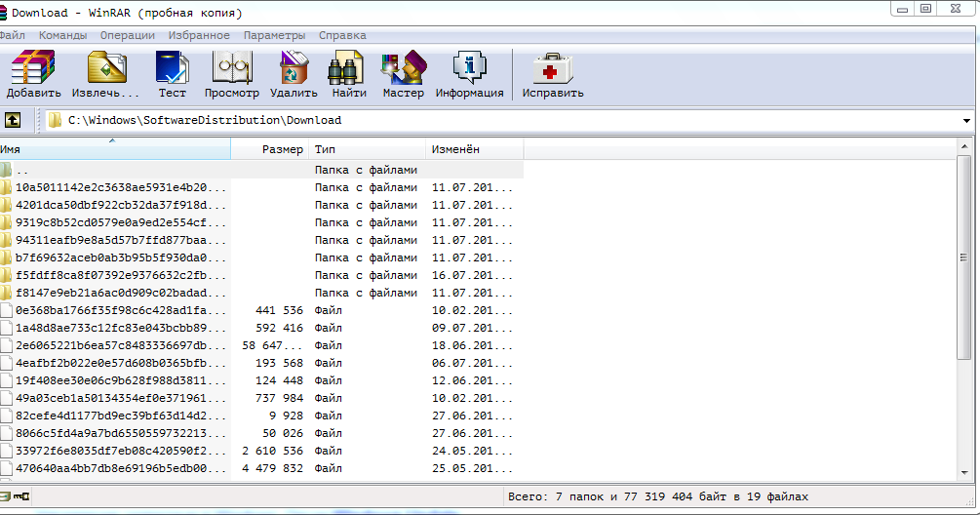Sort by the Изменён column header

coord(475,149)
